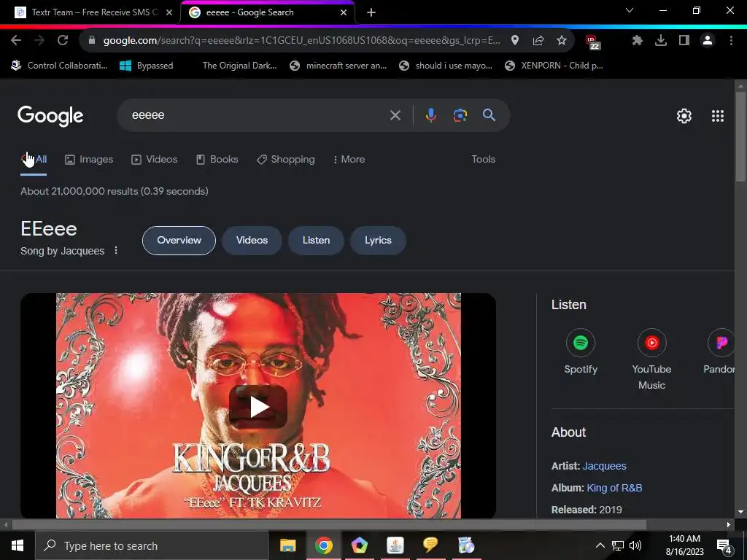Toggle the Chrome side panel
The height and width of the screenshot is (560, 747).
coord(684,41)
